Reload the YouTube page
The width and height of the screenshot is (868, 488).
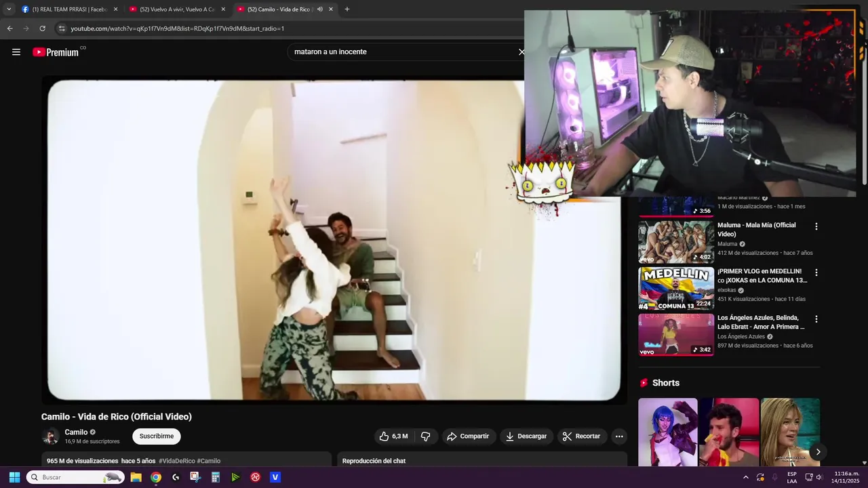pyautogui.click(x=42, y=28)
